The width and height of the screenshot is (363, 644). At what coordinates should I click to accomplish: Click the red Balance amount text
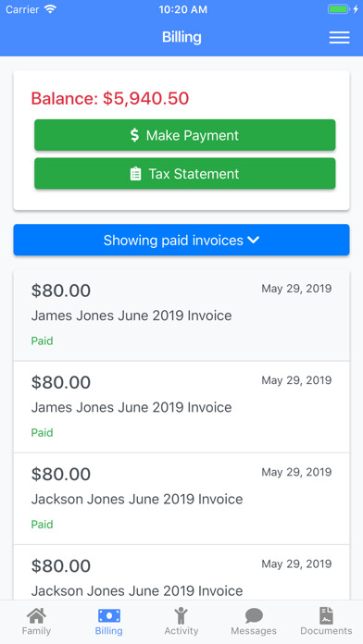tap(110, 99)
